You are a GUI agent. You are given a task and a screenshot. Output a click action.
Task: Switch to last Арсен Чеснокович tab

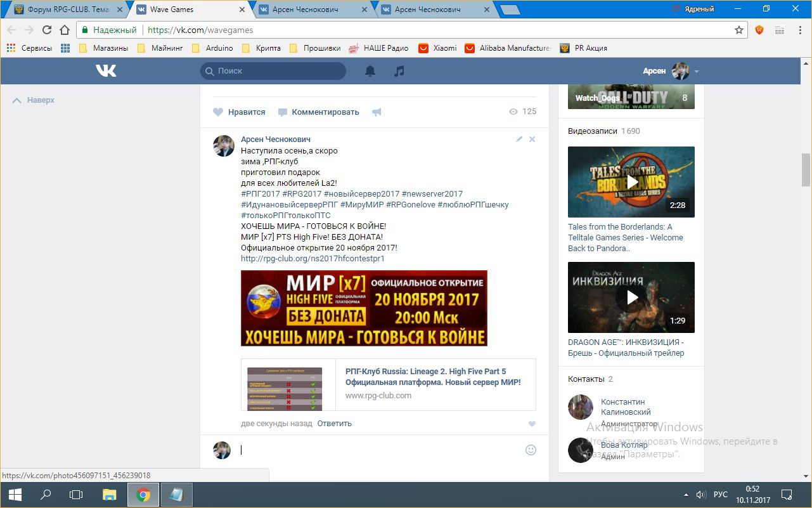433,10
